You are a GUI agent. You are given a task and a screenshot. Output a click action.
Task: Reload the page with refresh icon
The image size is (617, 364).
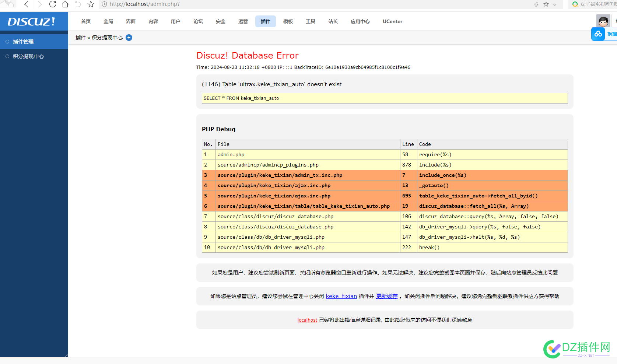click(x=53, y=4)
